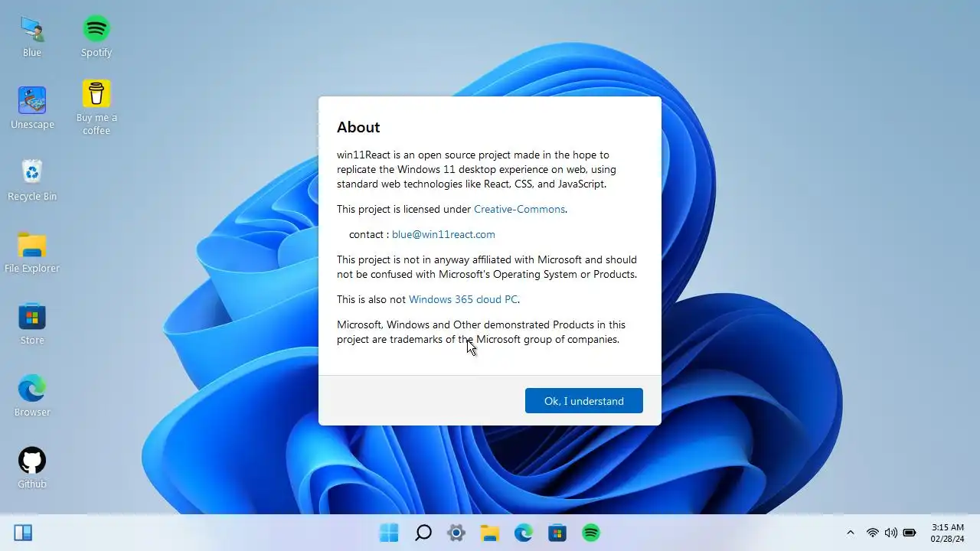Open the clock and date panel
The image size is (980, 551).
pos(947,533)
